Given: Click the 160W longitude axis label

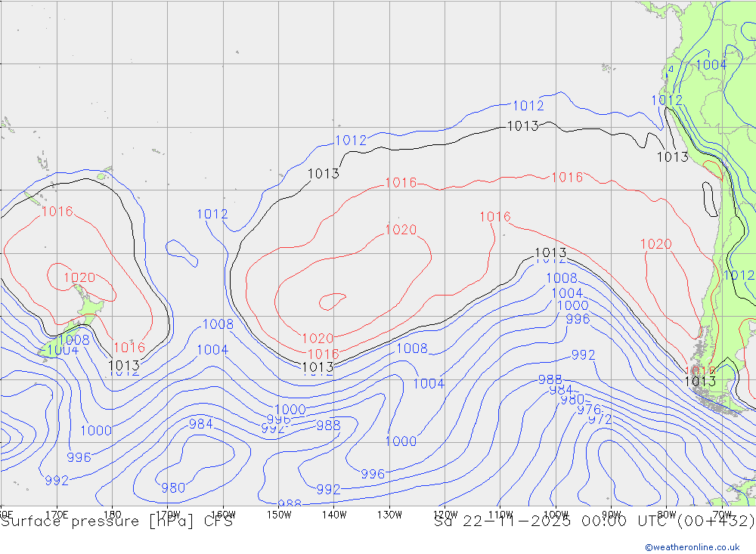Looking at the screenshot, I should [224, 514].
